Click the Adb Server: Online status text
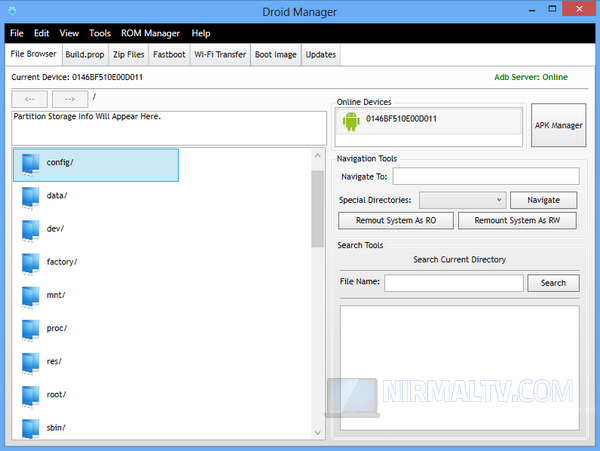 531,77
